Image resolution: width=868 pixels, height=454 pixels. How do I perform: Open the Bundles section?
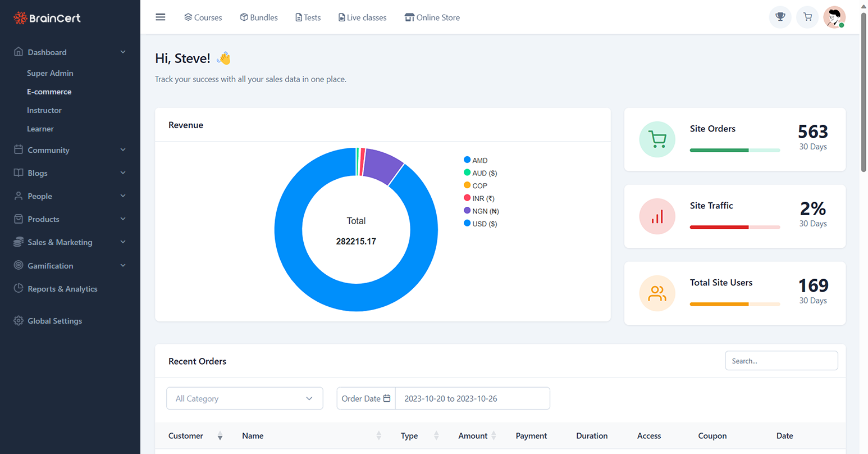click(x=258, y=17)
